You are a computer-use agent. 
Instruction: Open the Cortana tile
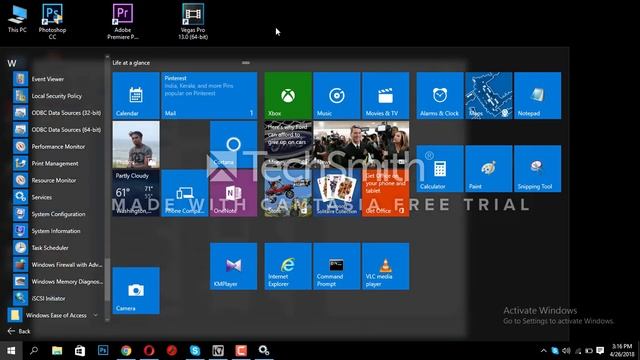(x=233, y=144)
